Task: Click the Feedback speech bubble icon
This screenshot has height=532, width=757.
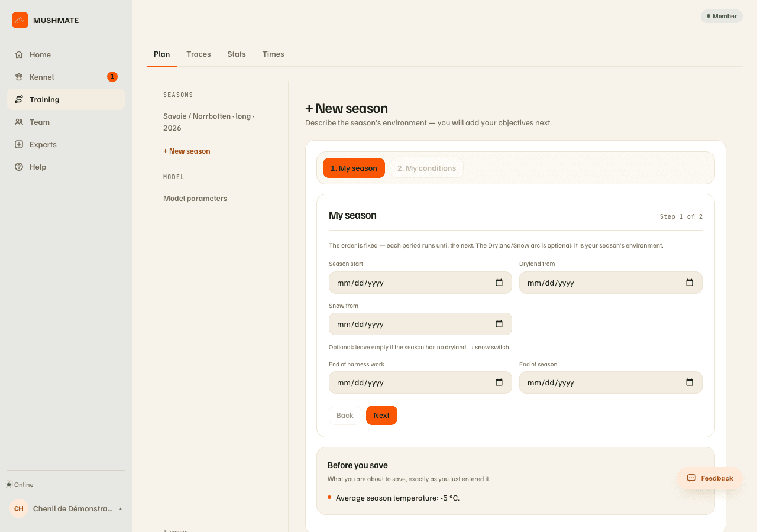Action: [x=691, y=478]
